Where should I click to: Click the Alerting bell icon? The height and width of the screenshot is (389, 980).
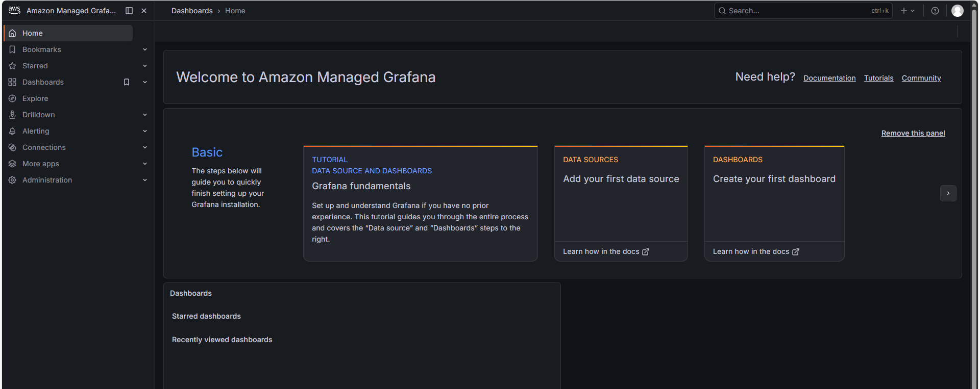pyautogui.click(x=12, y=131)
